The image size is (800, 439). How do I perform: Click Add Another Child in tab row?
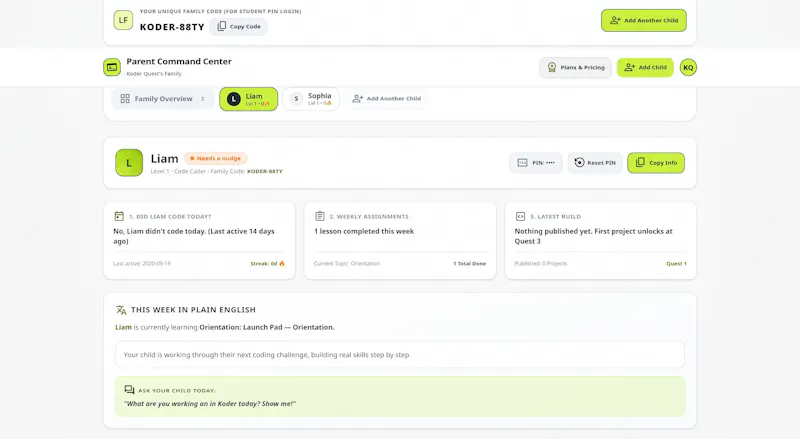pos(387,99)
